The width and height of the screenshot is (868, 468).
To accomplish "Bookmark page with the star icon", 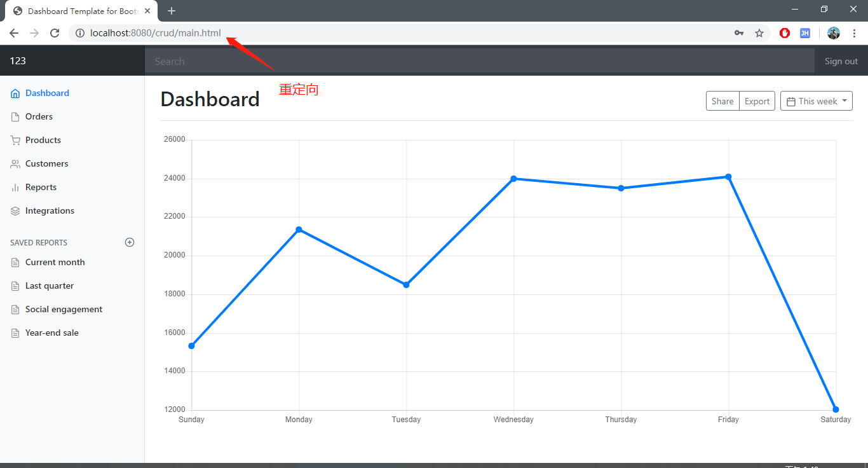I will pyautogui.click(x=759, y=33).
